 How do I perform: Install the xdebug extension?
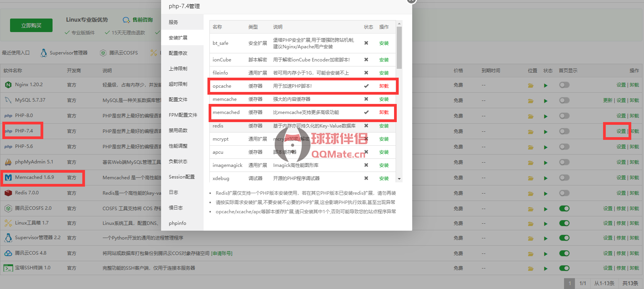coord(384,178)
